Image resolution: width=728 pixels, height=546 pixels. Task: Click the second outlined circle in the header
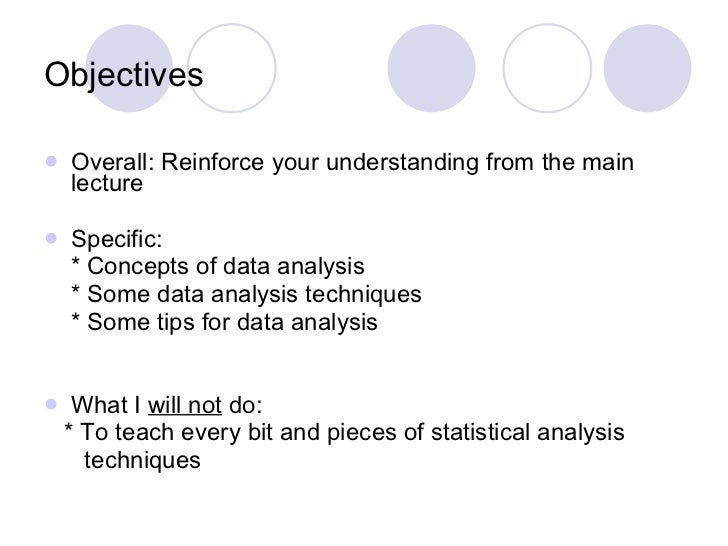click(x=547, y=68)
